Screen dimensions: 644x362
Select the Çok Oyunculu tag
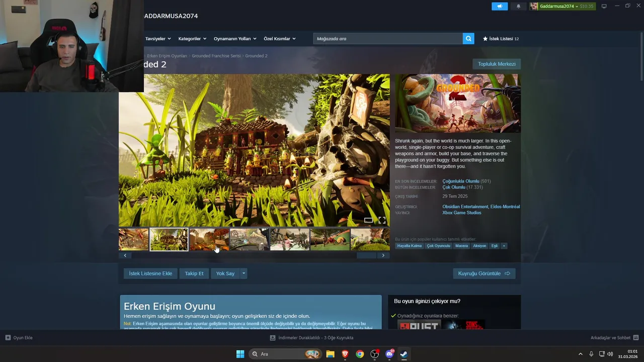[439, 246]
